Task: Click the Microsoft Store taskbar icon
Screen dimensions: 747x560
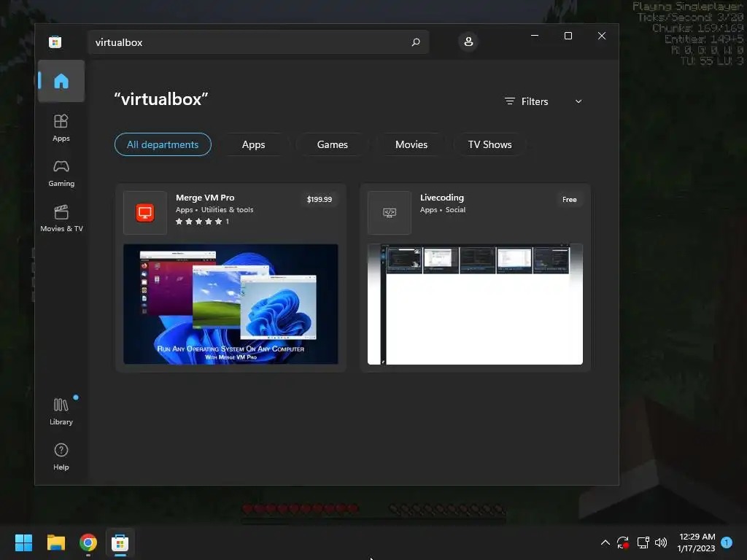Action: pyautogui.click(x=120, y=542)
